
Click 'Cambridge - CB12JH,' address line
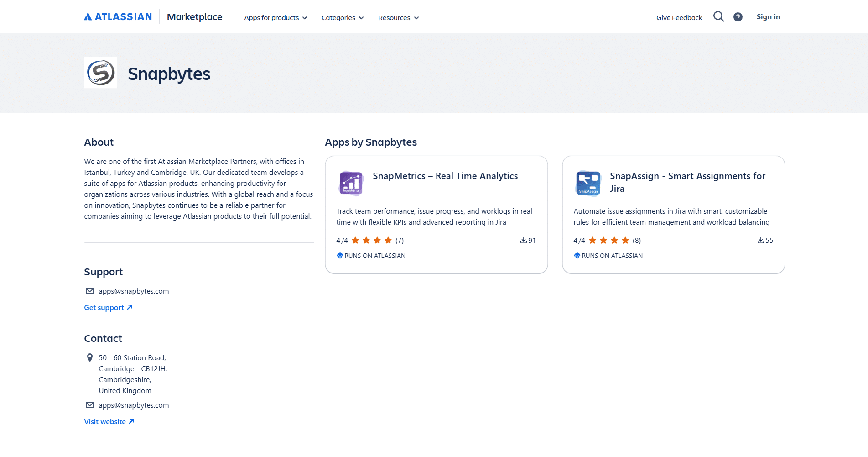click(x=133, y=369)
